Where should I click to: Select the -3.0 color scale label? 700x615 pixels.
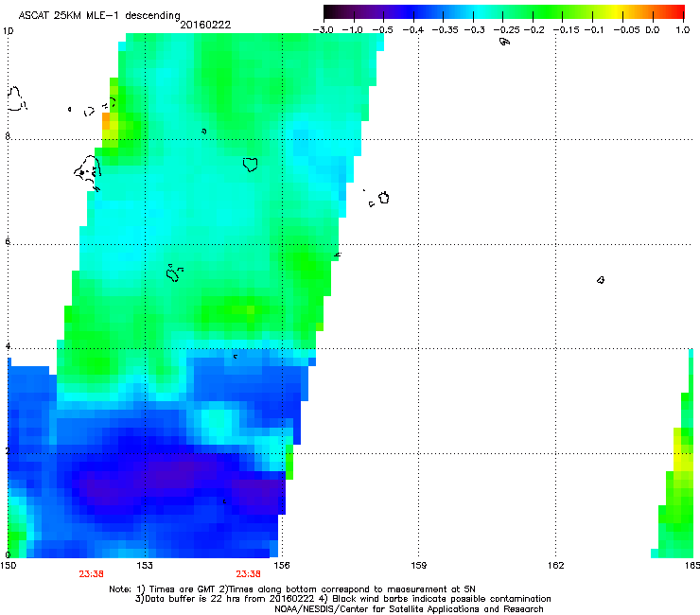click(324, 30)
